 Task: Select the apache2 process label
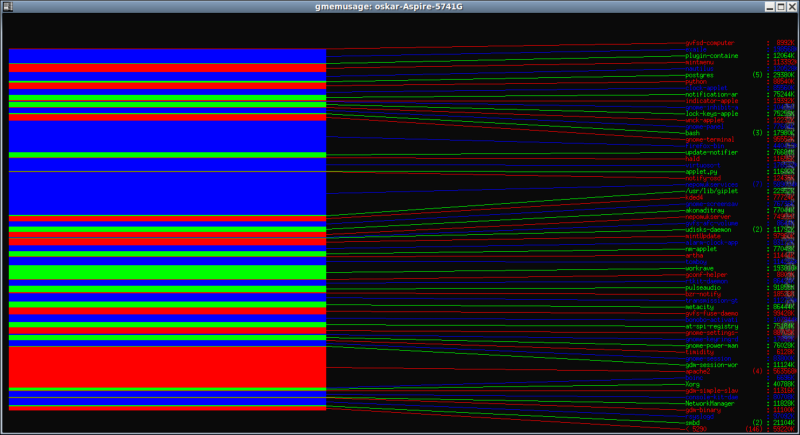tap(697, 372)
